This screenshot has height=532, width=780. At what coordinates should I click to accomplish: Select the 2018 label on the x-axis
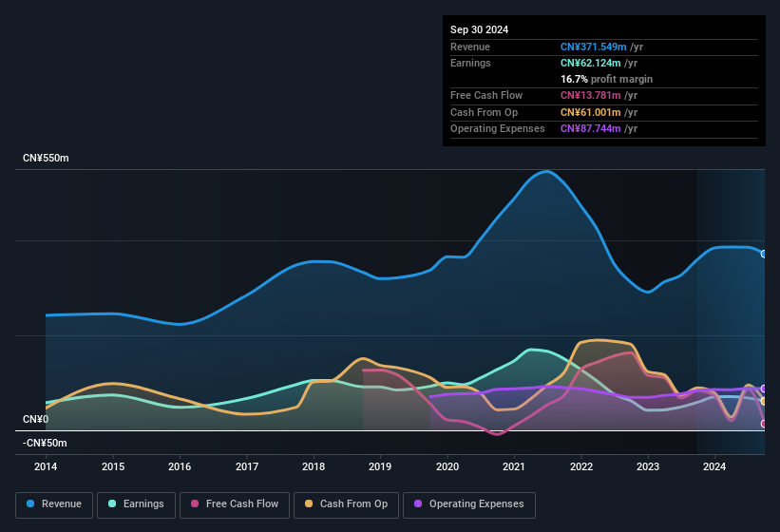click(x=314, y=466)
